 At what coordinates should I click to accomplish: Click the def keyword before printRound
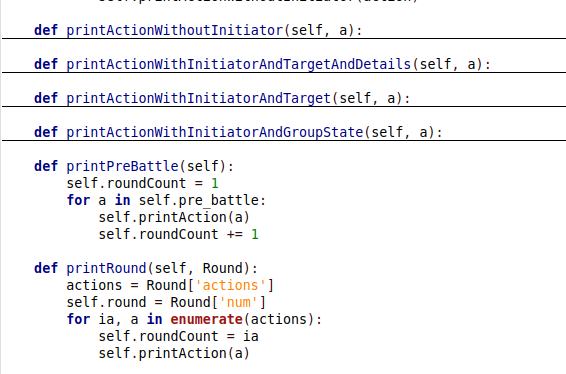[x=46, y=268]
